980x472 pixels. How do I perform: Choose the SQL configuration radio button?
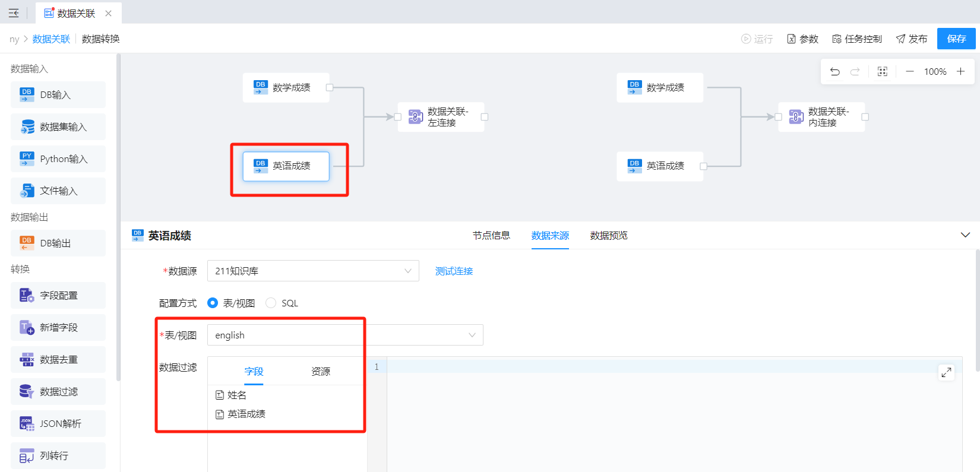point(271,303)
